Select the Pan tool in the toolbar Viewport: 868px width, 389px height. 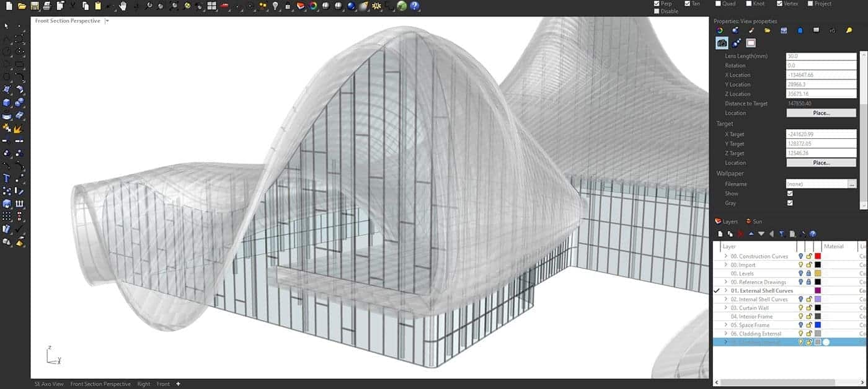point(123,6)
